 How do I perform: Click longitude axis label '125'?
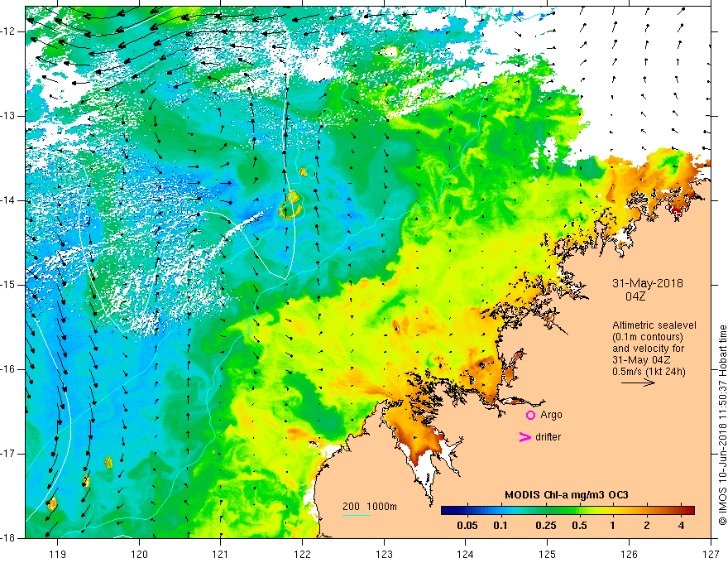tap(548, 554)
